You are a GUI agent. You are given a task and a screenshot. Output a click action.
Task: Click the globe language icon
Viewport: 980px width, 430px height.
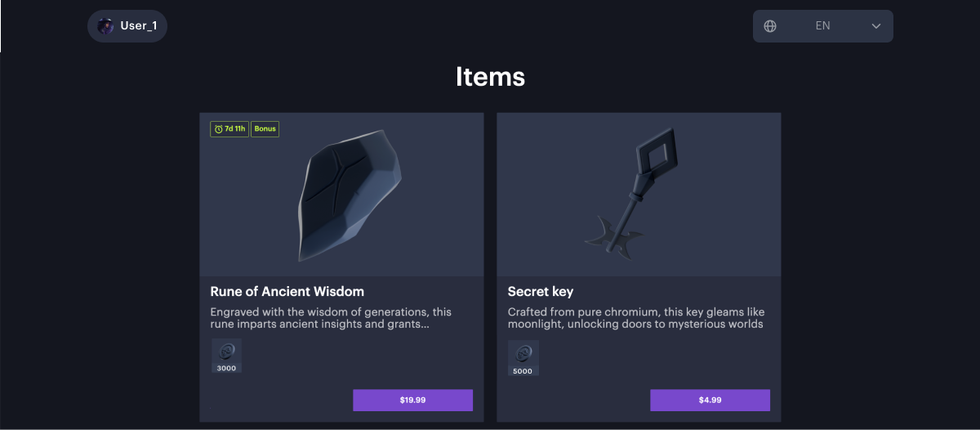click(x=769, y=26)
